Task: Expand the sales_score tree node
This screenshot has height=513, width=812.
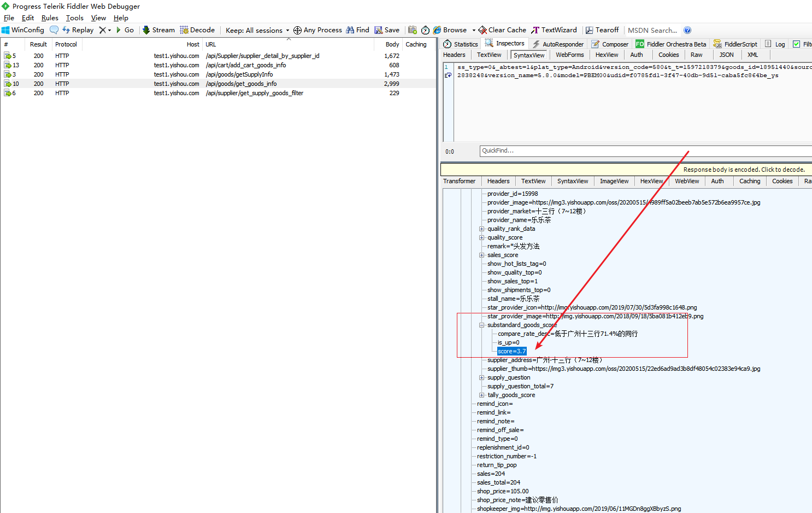Action: (x=482, y=255)
